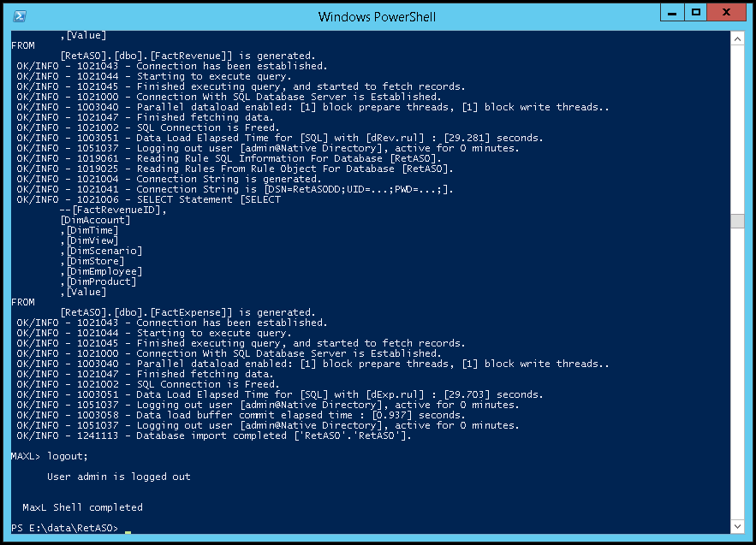Click the vertical scrollbar thumb
The image size is (756, 545).
(x=737, y=222)
